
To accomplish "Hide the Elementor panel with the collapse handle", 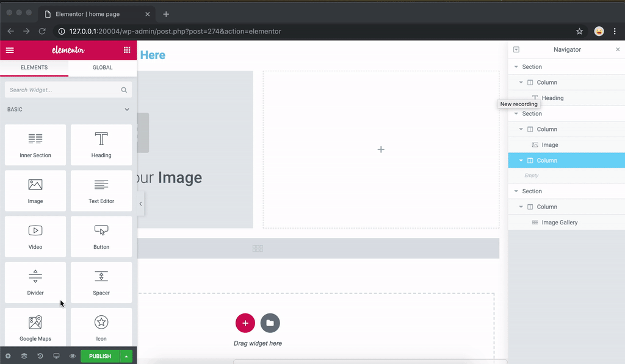I will coord(141,204).
